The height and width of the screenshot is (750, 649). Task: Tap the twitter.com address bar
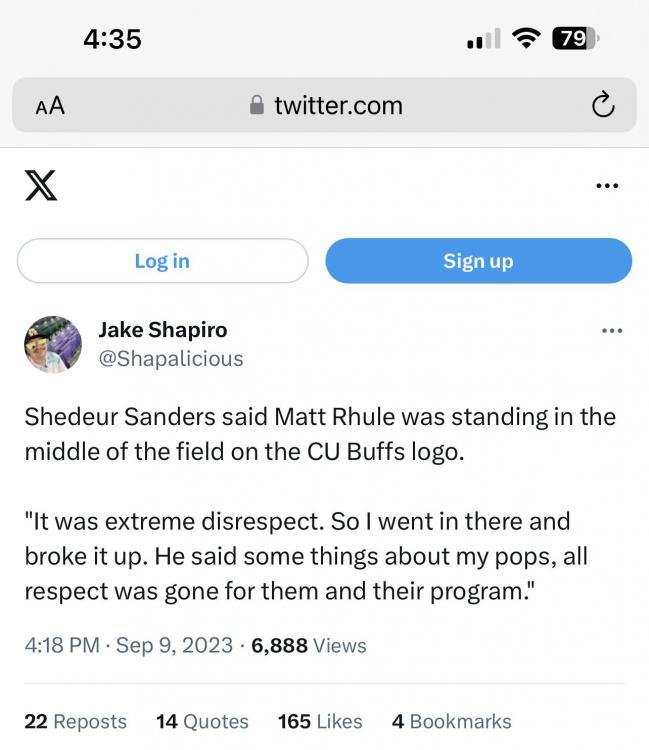pyautogui.click(x=338, y=106)
